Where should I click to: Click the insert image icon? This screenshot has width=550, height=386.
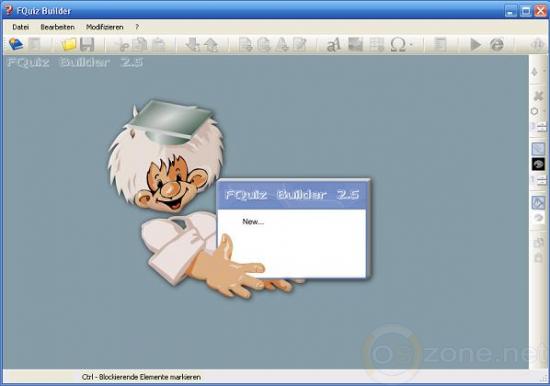[355, 44]
